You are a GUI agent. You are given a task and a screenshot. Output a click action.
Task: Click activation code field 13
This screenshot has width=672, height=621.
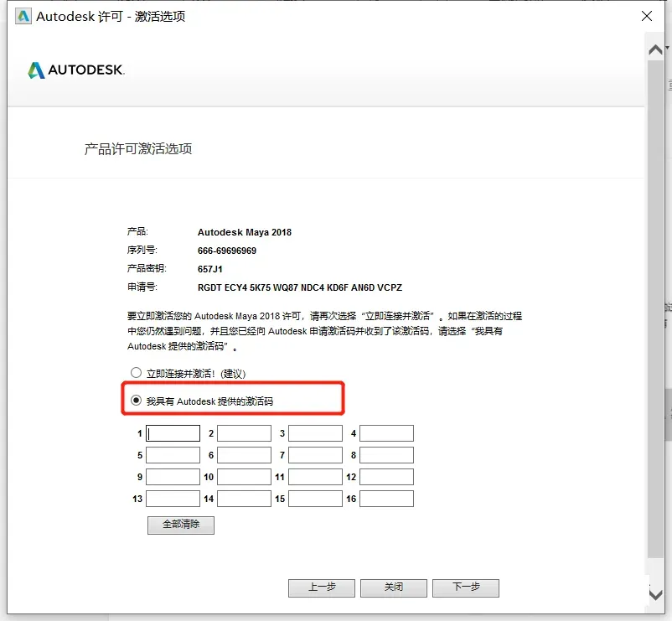(x=173, y=499)
